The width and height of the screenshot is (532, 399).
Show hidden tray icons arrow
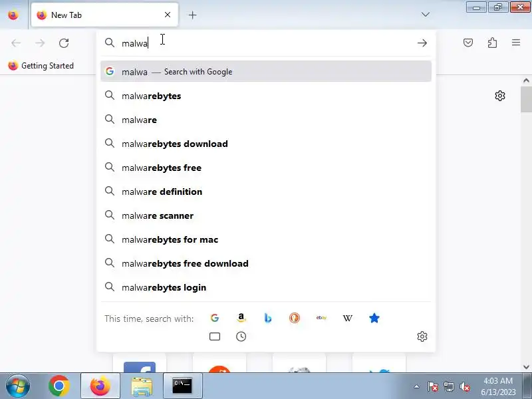416,386
